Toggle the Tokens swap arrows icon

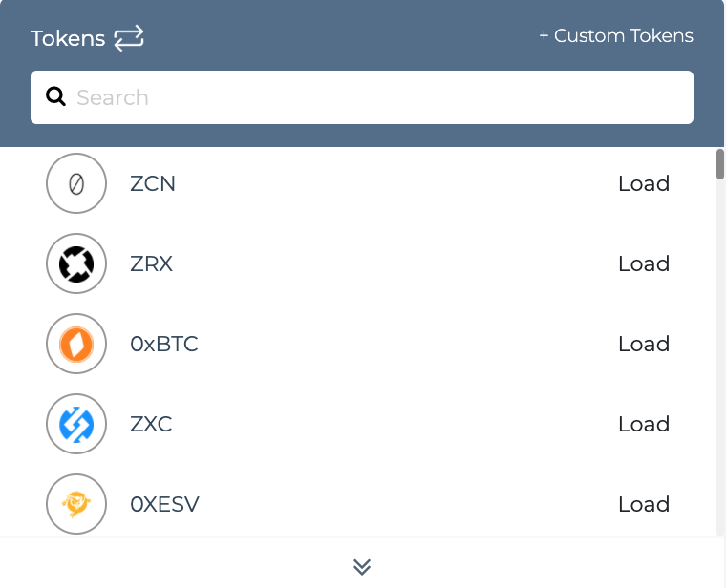(x=129, y=38)
